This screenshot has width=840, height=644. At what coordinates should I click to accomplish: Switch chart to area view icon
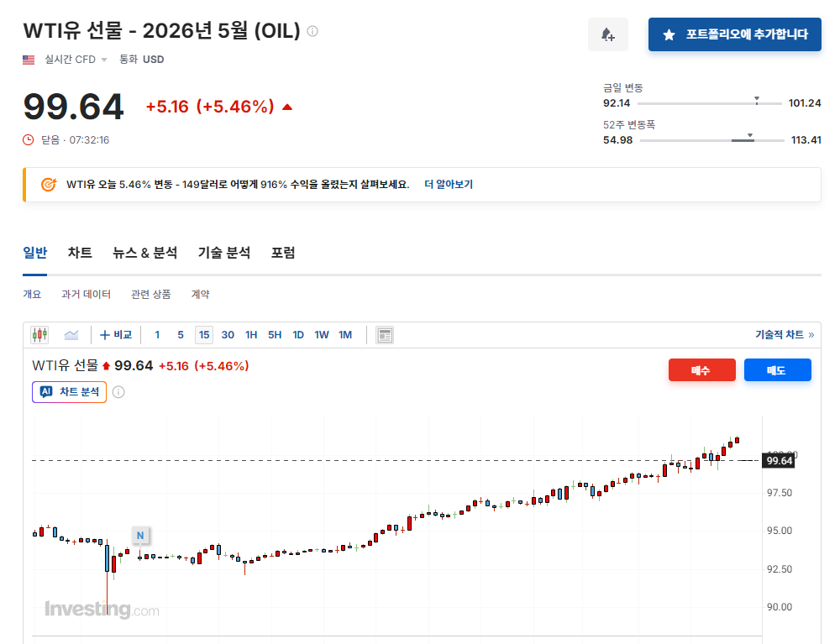pos(71,335)
